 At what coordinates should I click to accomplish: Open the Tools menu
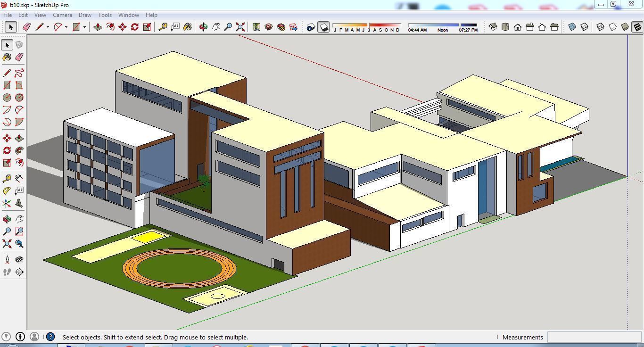click(x=105, y=15)
